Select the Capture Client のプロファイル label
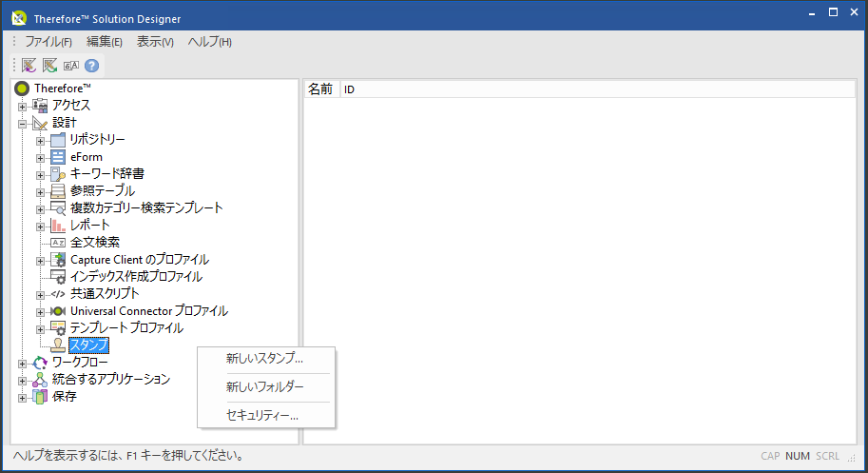Image resolution: width=868 pixels, height=473 pixels. (x=140, y=260)
